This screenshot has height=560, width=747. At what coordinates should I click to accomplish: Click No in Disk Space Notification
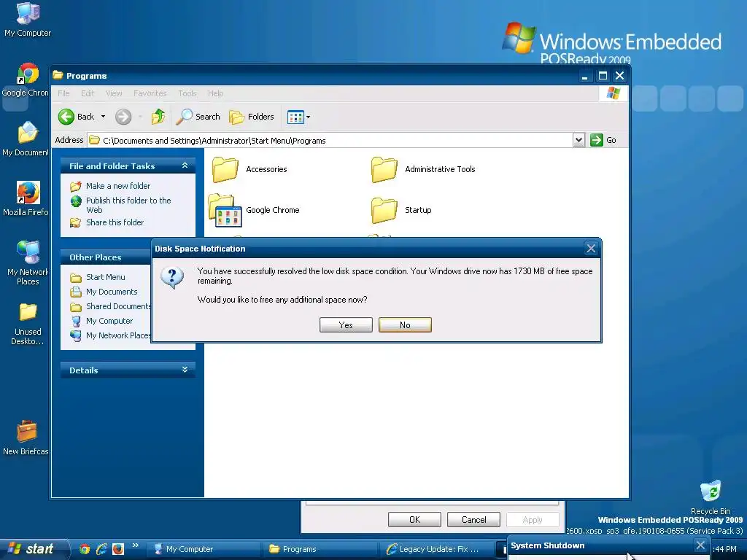tap(405, 324)
